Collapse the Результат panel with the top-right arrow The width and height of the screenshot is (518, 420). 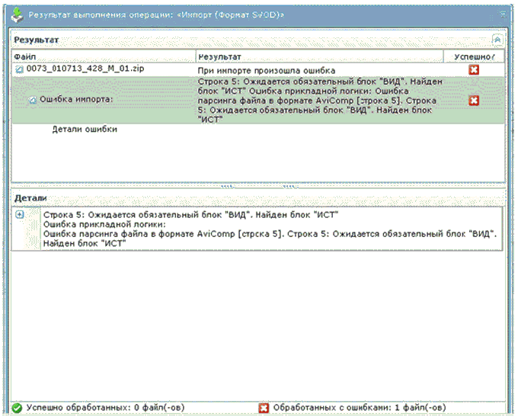497,38
